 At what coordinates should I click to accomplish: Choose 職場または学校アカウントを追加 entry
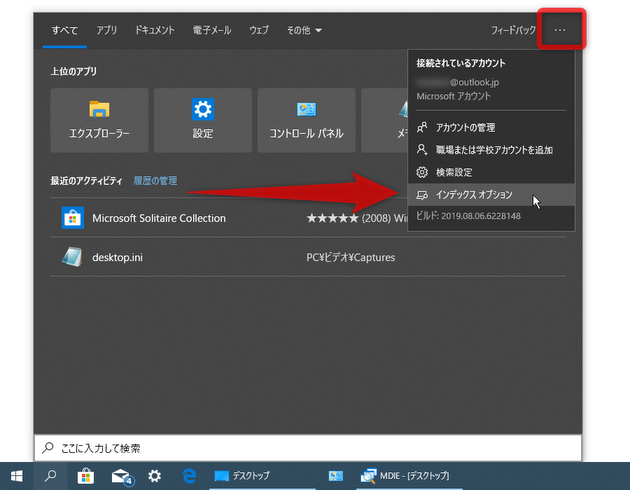coord(491,150)
